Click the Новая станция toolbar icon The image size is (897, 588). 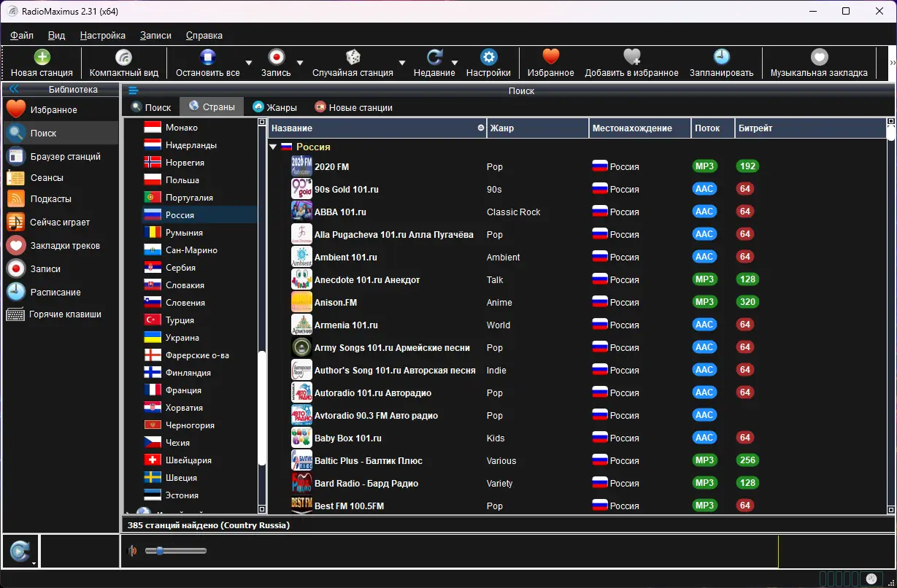(42, 57)
